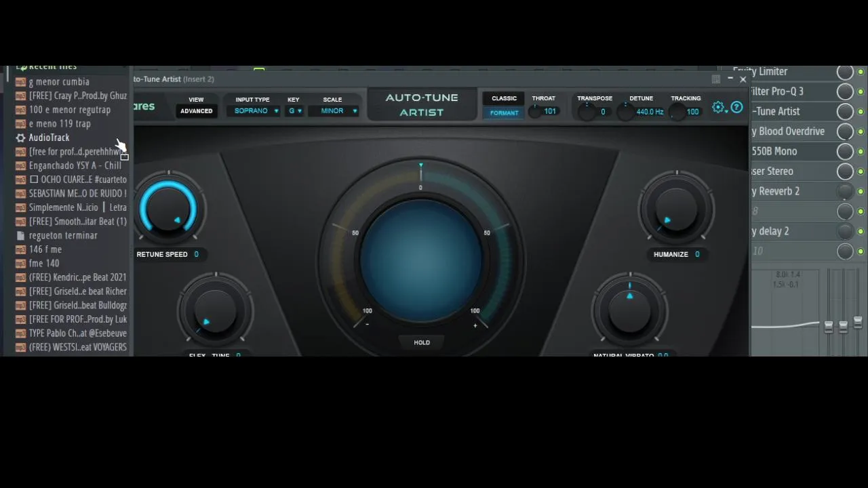Toggle the FORMANT button

tap(504, 113)
